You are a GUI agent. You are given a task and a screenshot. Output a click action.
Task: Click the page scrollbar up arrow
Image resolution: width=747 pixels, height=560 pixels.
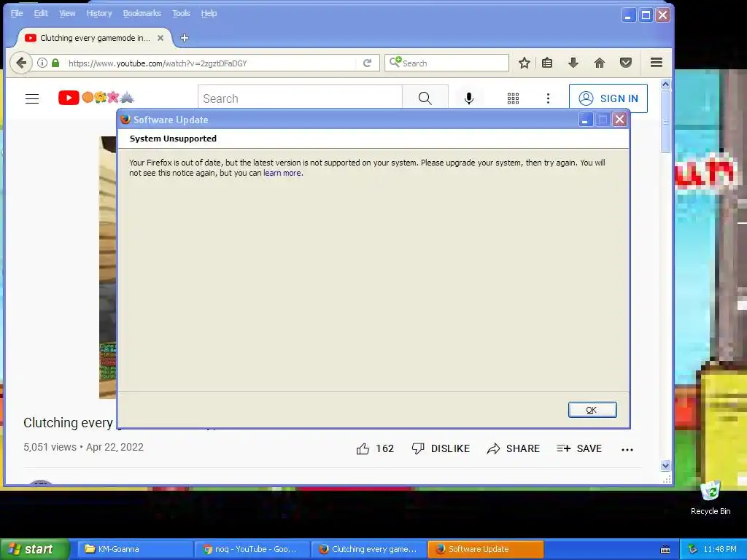665,85
